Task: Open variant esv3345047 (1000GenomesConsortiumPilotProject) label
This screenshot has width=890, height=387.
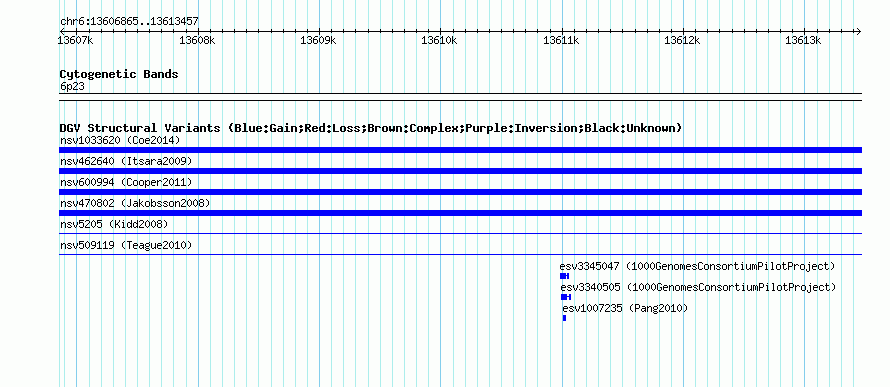Action: click(x=698, y=266)
